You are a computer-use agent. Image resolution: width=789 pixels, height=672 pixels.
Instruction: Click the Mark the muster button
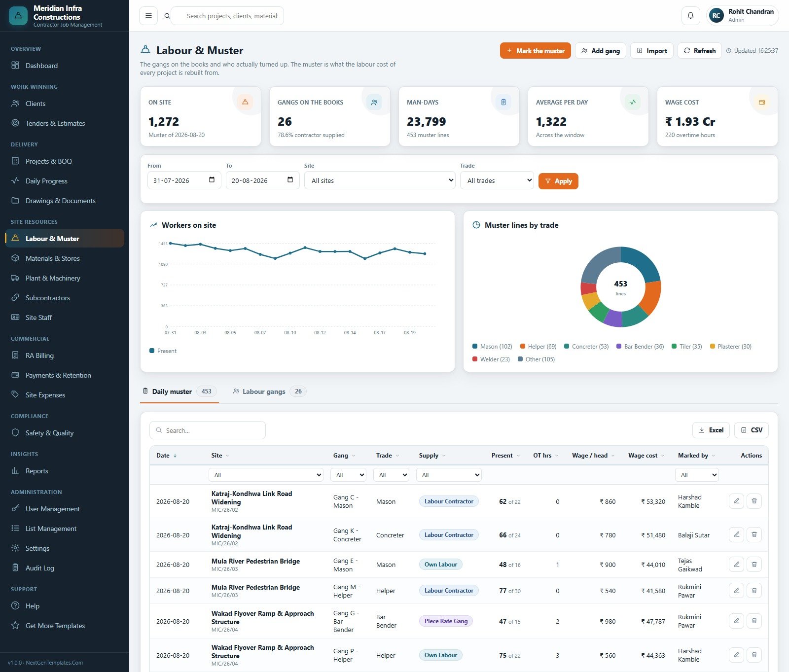click(x=535, y=51)
